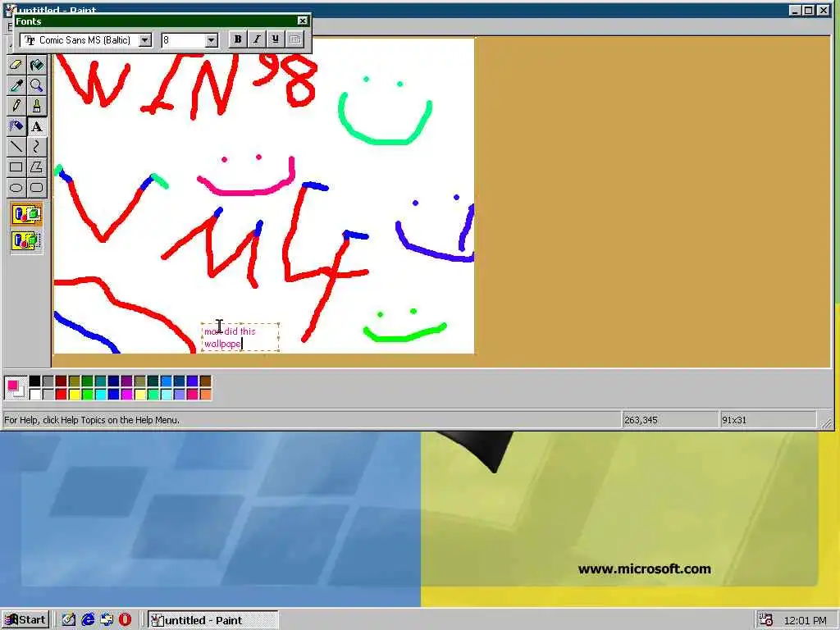This screenshot has width=840, height=630.
Task: Click inside the text box reading 'did this wallpape'
Action: [240, 337]
